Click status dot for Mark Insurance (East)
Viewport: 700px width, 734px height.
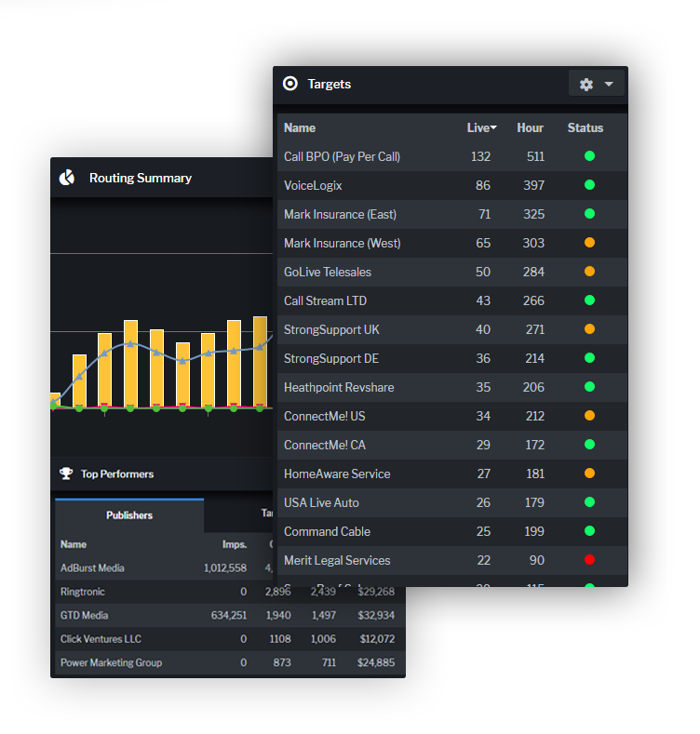pyautogui.click(x=589, y=214)
